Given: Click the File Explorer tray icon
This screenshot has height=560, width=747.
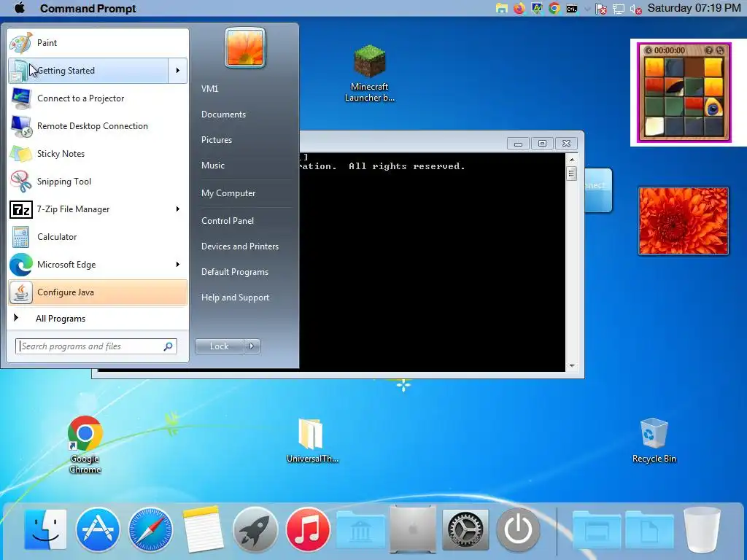Looking at the screenshot, I should pyautogui.click(x=502, y=9).
